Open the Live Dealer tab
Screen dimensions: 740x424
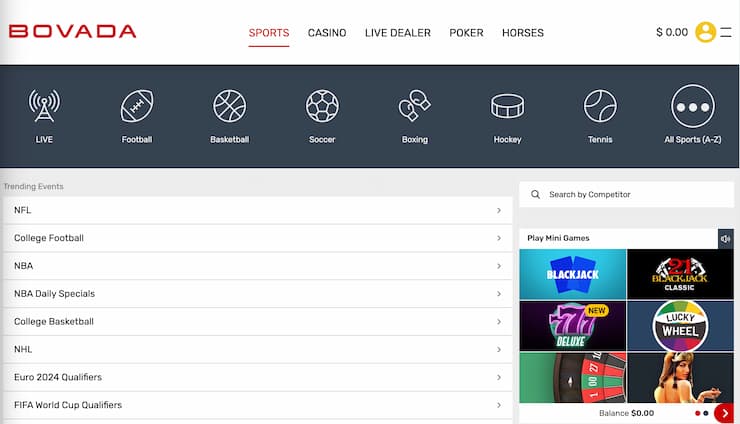(x=398, y=33)
